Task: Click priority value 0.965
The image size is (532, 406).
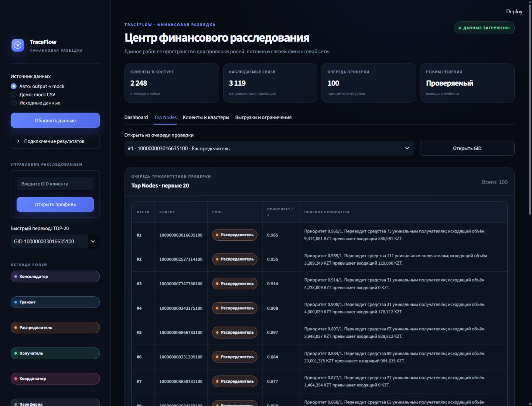Action: pos(273,235)
